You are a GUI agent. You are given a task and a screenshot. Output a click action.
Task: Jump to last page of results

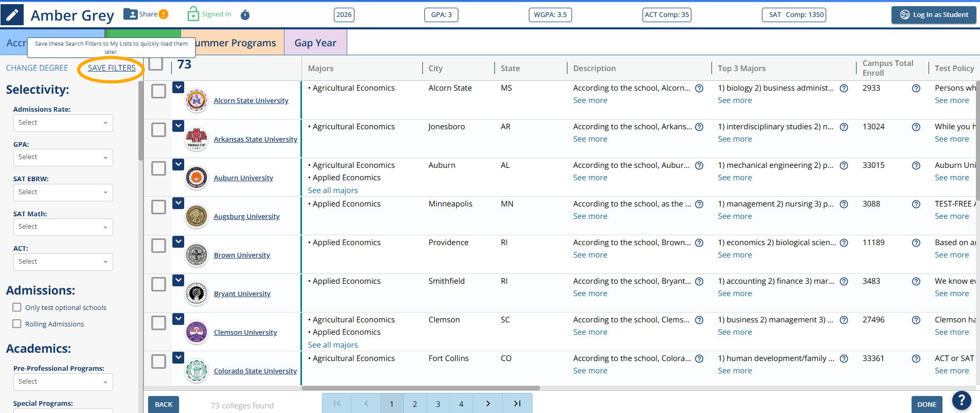(x=517, y=404)
